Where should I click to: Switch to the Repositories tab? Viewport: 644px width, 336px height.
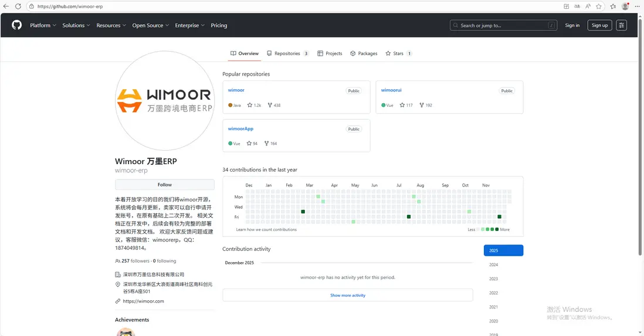(287, 53)
